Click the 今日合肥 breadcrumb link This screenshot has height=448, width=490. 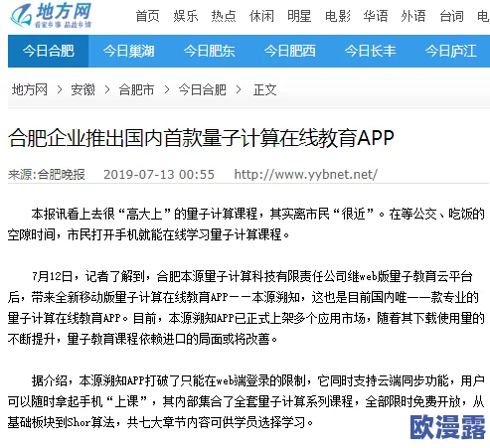click(202, 89)
